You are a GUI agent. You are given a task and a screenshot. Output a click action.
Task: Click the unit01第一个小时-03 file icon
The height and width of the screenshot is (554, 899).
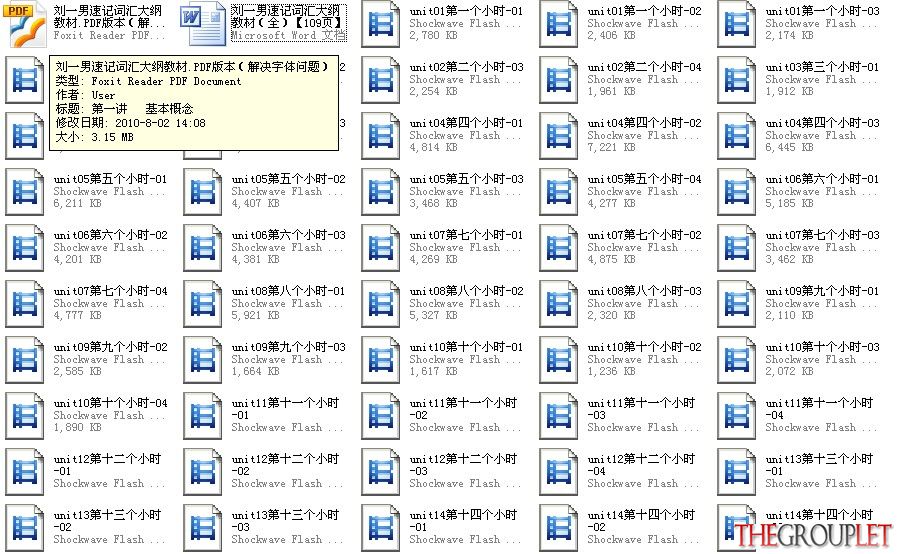pos(737,24)
